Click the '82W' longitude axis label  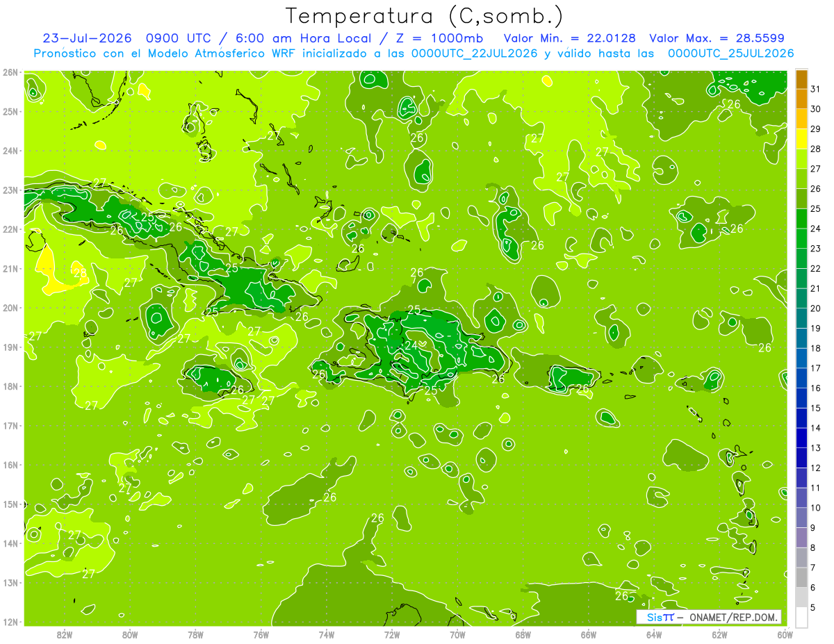pyautogui.click(x=64, y=634)
